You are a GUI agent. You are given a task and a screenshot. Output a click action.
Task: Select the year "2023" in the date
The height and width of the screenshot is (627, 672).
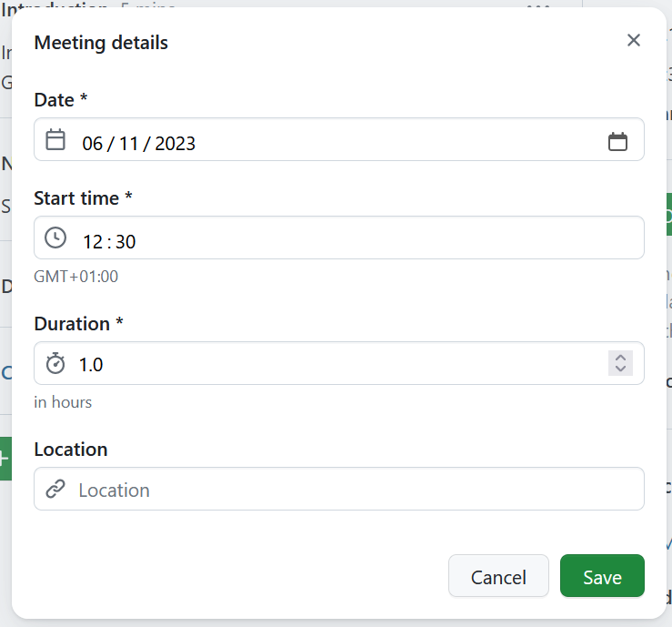176,143
